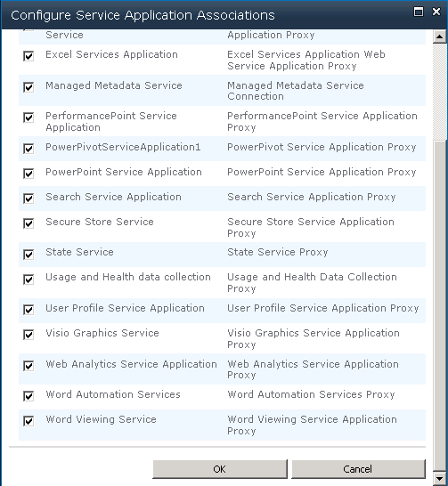Toggle the PerformancePoint Service Application checkbox
Screen dimensions: 448x486
tap(29, 117)
